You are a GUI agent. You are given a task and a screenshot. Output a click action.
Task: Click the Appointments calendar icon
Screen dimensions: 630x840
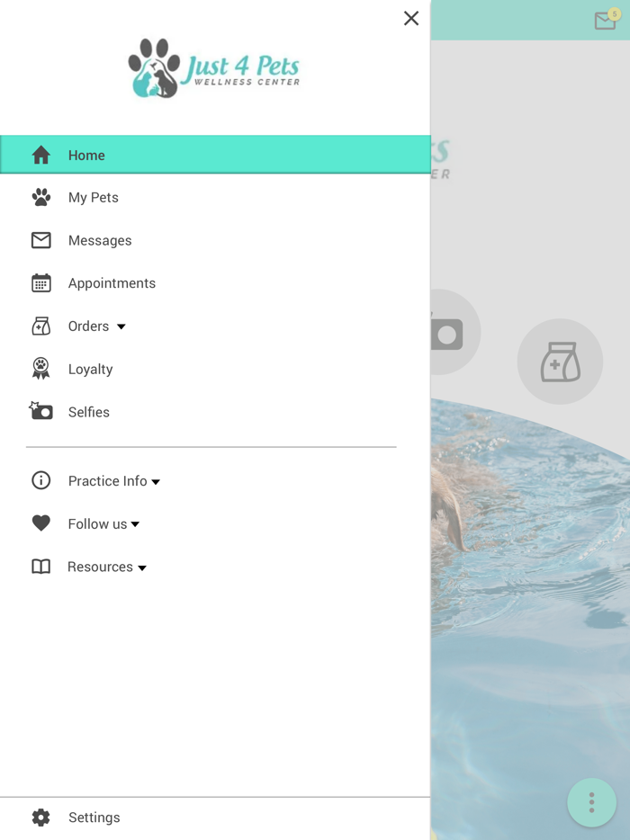point(40,283)
